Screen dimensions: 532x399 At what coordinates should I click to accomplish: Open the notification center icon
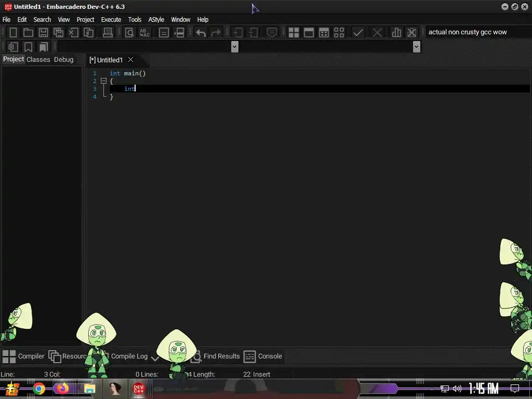pos(515,389)
